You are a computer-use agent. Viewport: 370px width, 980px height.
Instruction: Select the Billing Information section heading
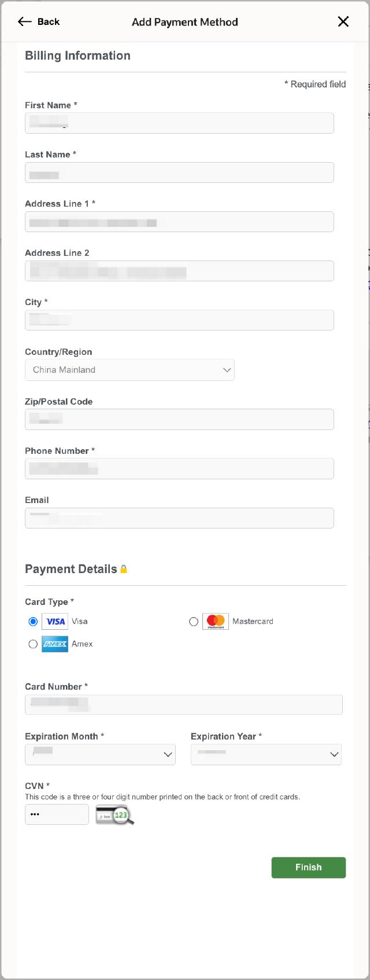click(77, 56)
